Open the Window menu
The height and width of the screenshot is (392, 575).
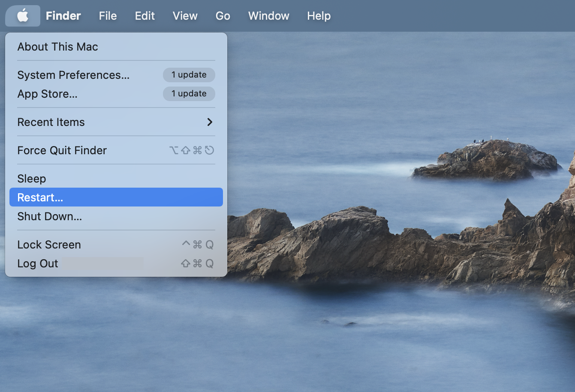click(269, 16)
